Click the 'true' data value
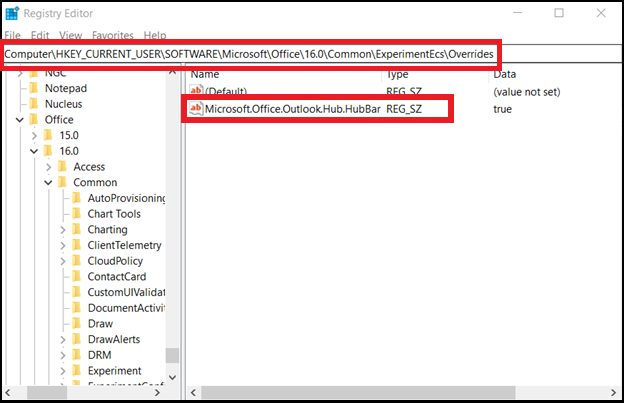The height and width of the screenshot is (403, 624). pyautogui.click(x=503, y=109)
